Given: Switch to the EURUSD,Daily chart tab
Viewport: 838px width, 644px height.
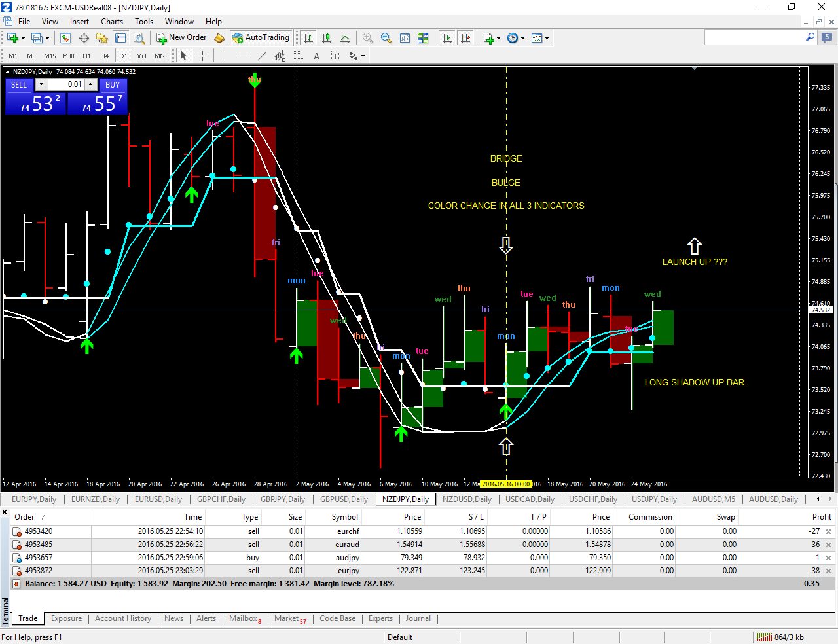Looking at the screenshot, I should [x=158, y=499].
